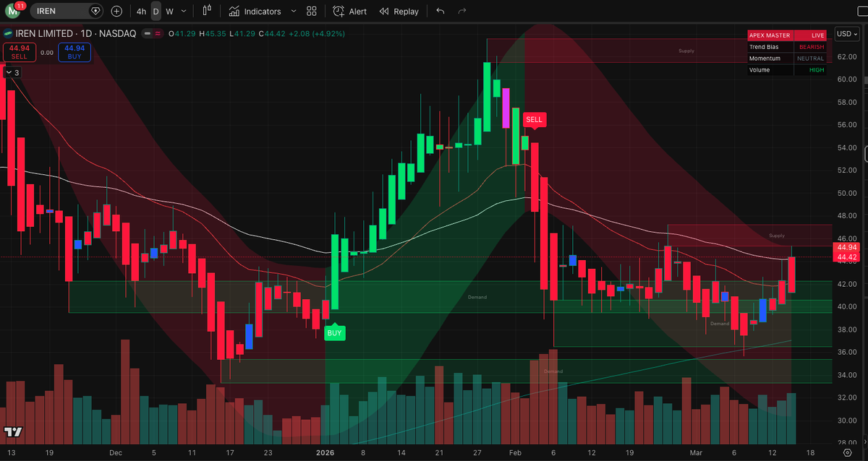
Task: Switch chart interval to W weekly
Action: [169, 12]
